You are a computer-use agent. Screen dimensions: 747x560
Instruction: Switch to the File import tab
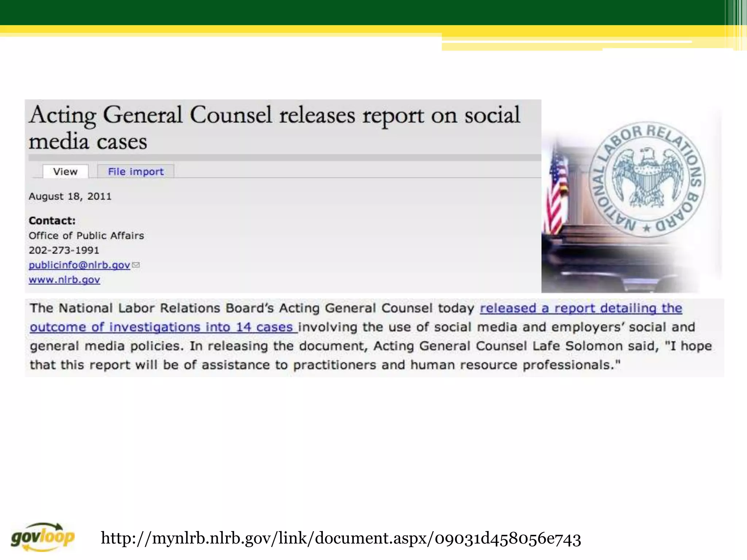[x=136, y=171]
